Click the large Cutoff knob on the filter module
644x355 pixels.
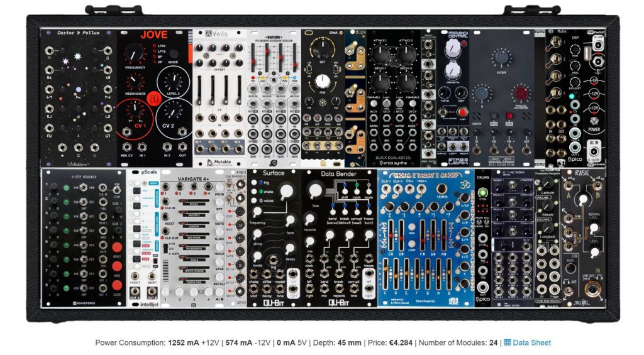tap(501, 58)
